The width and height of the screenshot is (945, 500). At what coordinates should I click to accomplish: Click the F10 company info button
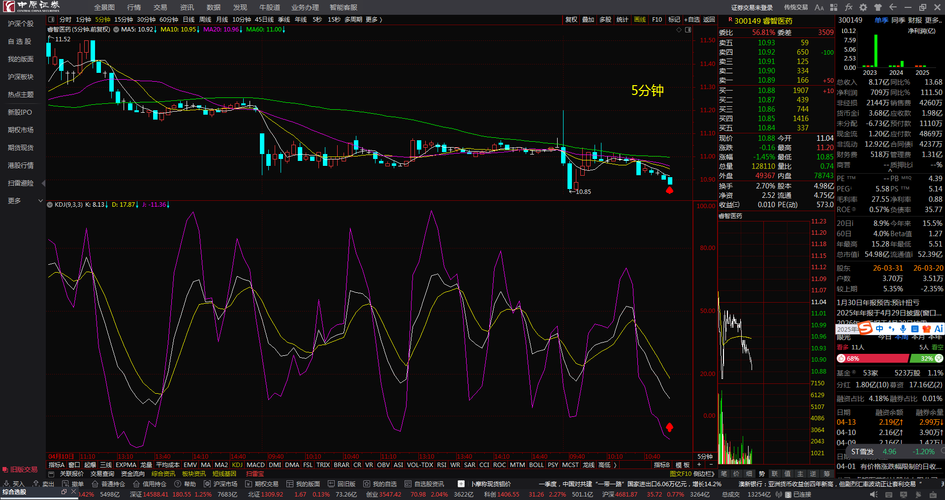(x=657, y=19)
